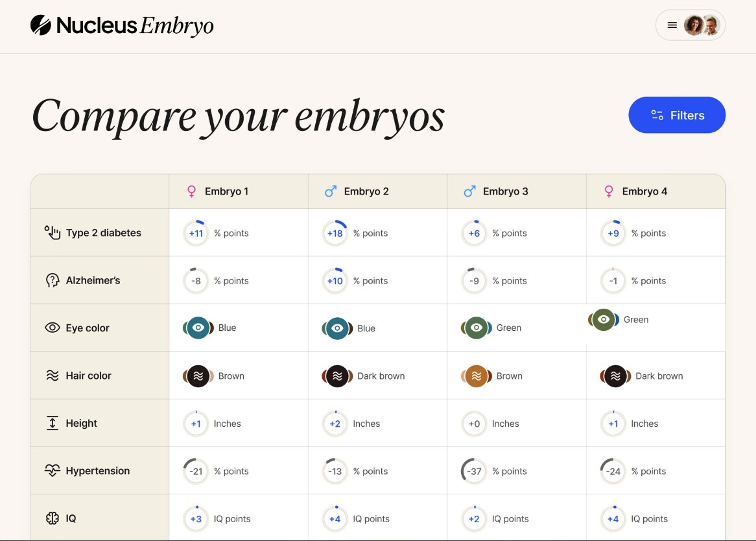The height and width of the screenshot is (541, 756).
Task: Click Embryo 3's -37 hypertension score dial
Action: pos(474,471)
